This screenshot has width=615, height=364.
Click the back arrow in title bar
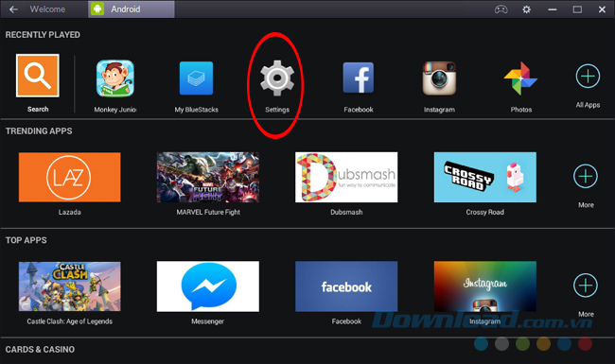click(13, 9)
